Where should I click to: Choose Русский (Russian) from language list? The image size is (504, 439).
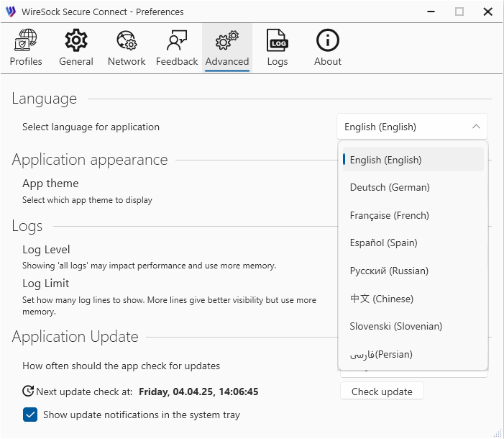tap(413, 271)
